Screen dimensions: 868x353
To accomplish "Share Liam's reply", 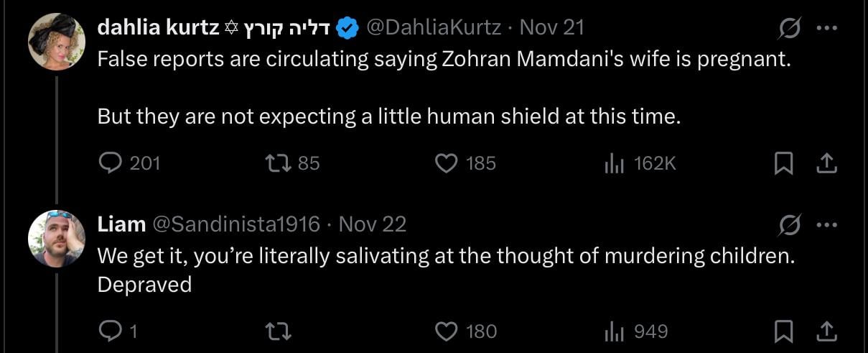I will pyautogui.click(x=826, y=331).
